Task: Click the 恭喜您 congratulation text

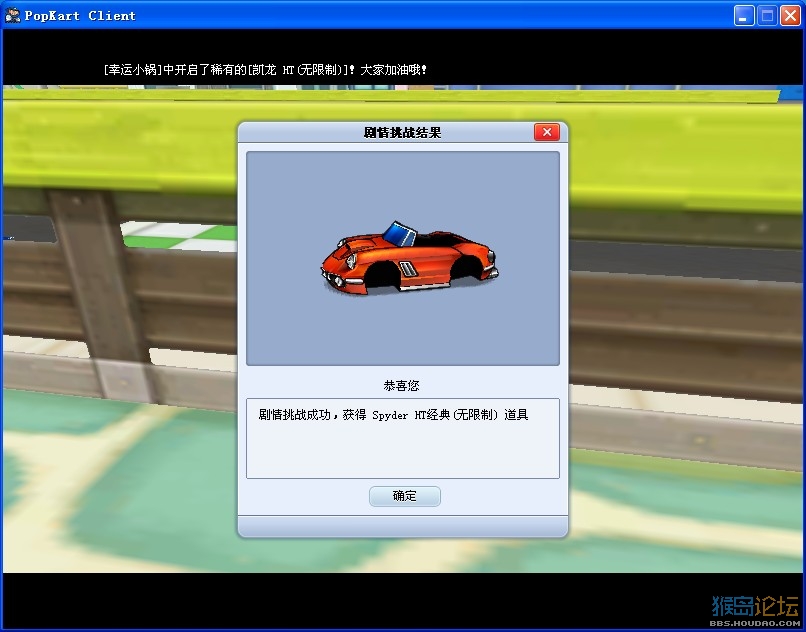Action: tap(401, 385)
